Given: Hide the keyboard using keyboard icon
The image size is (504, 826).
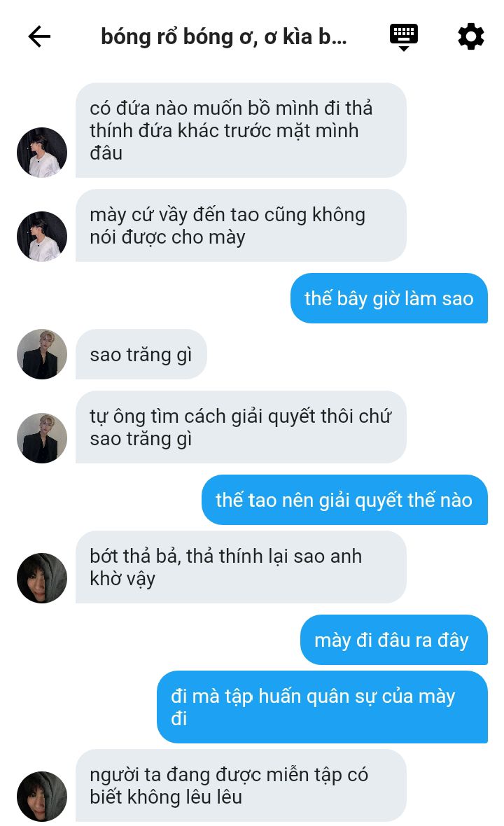Looking at the screenshot, I should tap(404, 37).
